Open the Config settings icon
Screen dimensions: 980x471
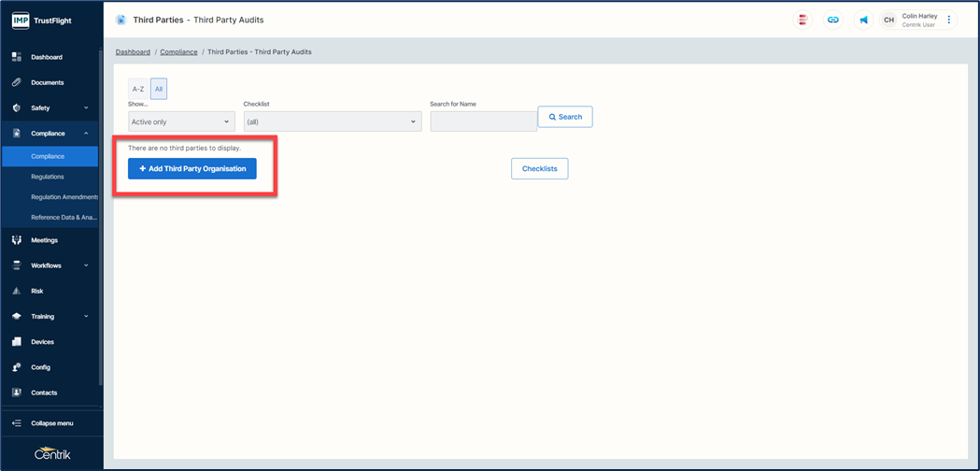[17, 367]
